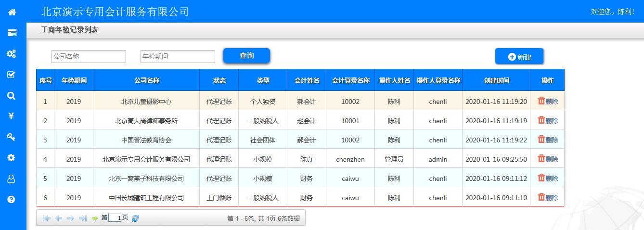
Task: Open the home icon in sidebar
Action: click(x=12, y=12)
